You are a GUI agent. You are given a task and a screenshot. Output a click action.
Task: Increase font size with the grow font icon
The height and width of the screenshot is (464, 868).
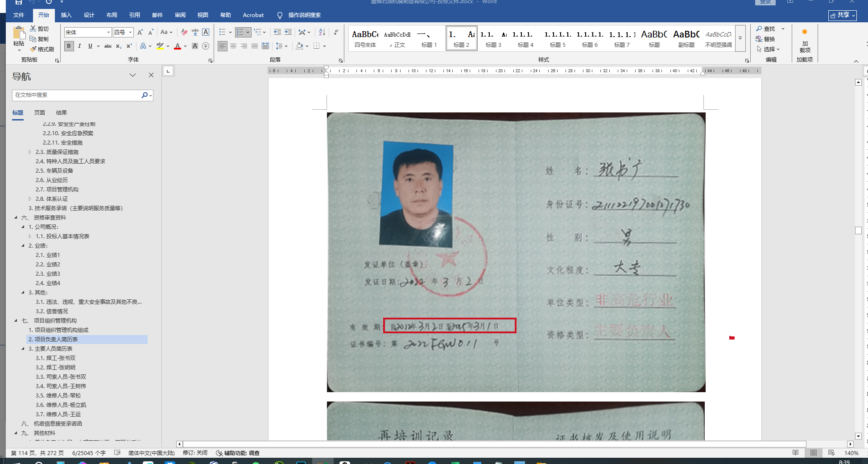[x=140, y=32]
